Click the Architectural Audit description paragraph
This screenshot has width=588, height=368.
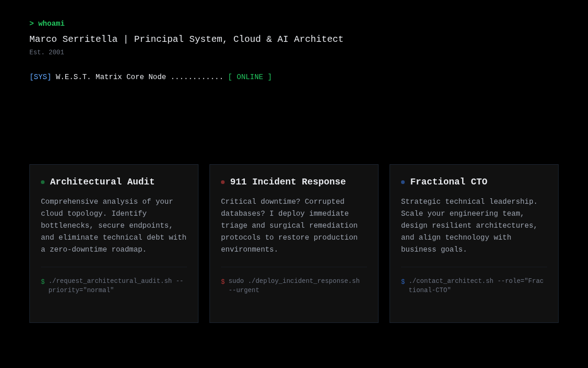(x=114, y=226)
